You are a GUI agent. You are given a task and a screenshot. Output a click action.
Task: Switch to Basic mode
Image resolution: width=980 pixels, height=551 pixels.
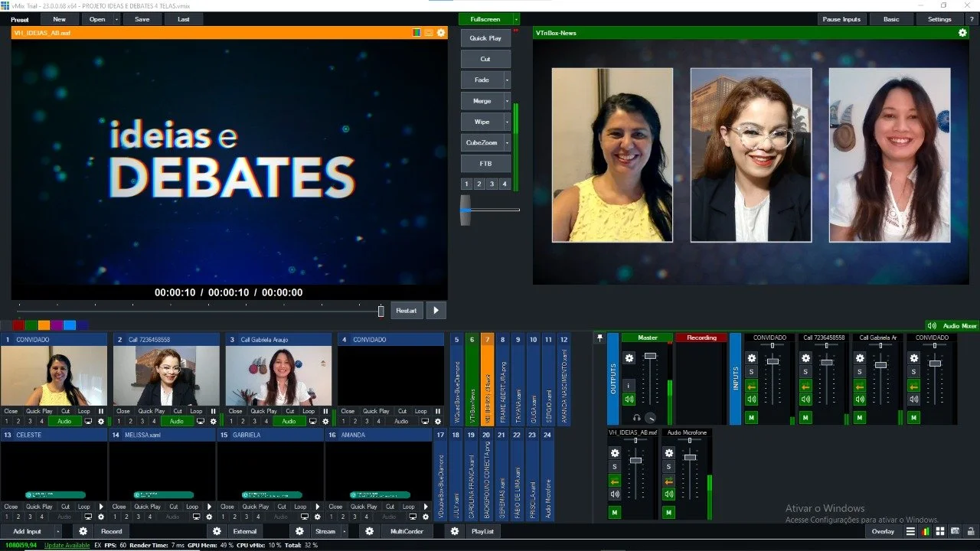coord(891,19)
